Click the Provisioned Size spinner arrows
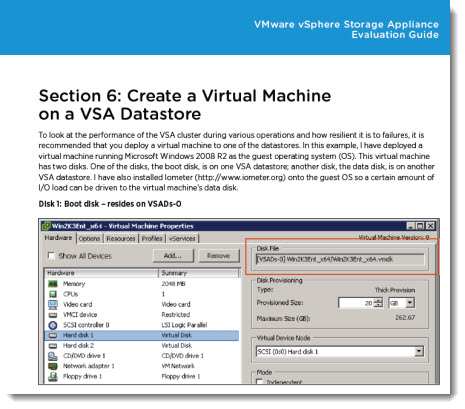The width and height of the screenshot is (465, 409). 378,303
